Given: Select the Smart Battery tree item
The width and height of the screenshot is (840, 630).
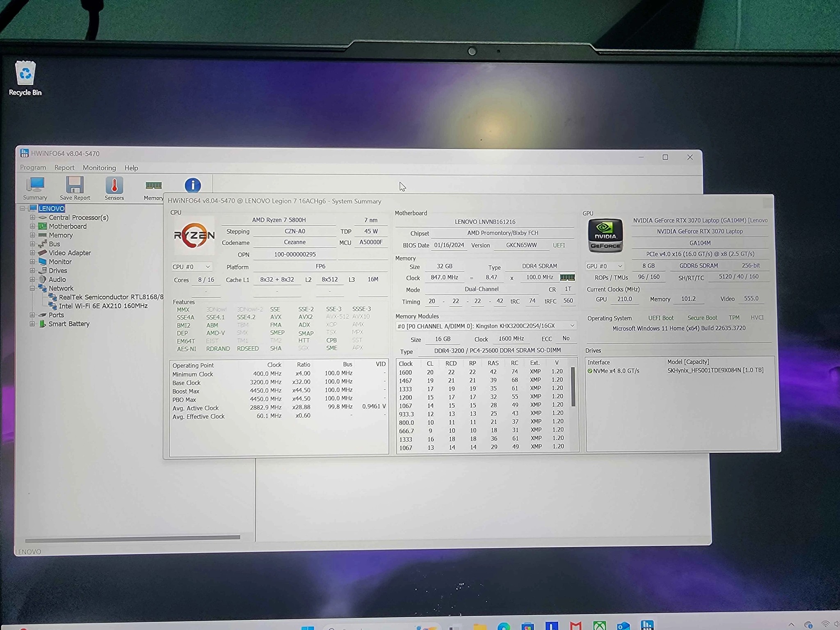Looking at the screenshot, I should coord(69,324).
